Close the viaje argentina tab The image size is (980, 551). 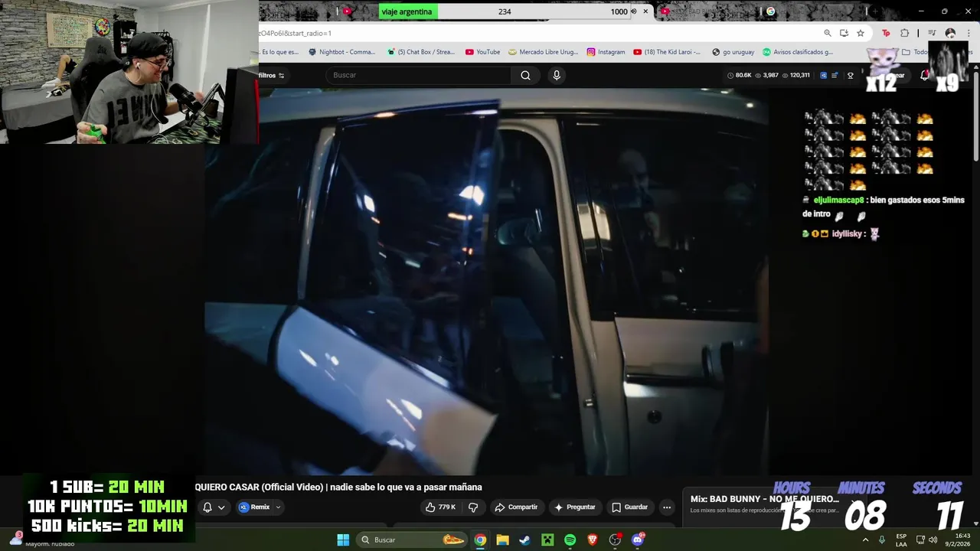(645, 11)
